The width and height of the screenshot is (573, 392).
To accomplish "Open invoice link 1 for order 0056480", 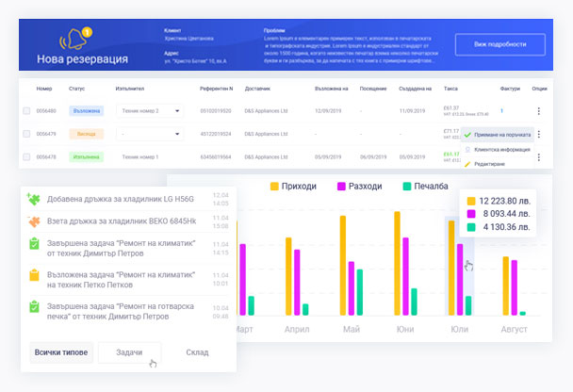I will tap(501, 110).
